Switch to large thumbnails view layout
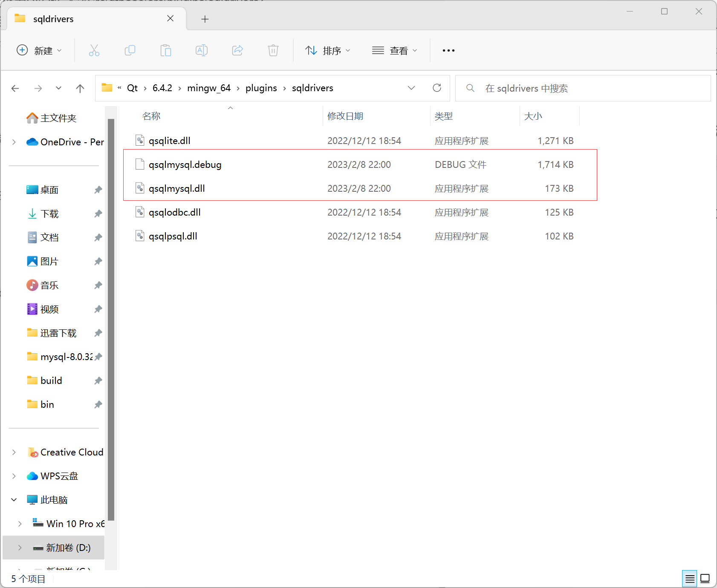 pyautogui.click(x=705, y=579)
